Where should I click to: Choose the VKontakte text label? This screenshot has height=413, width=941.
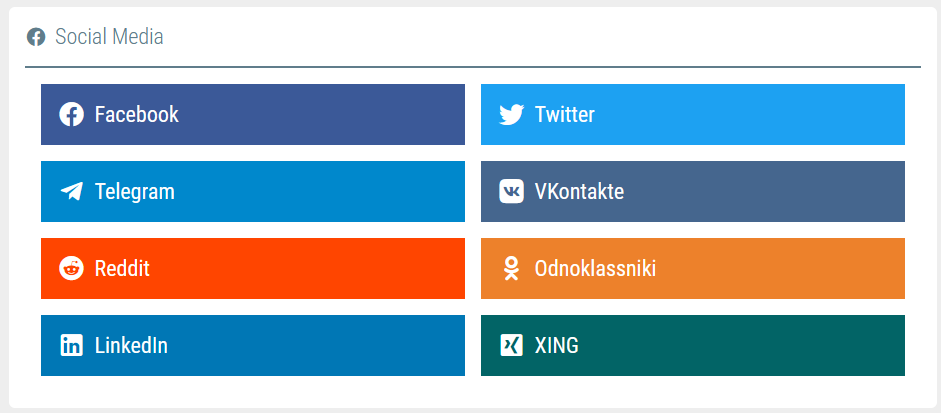point(579,191)
